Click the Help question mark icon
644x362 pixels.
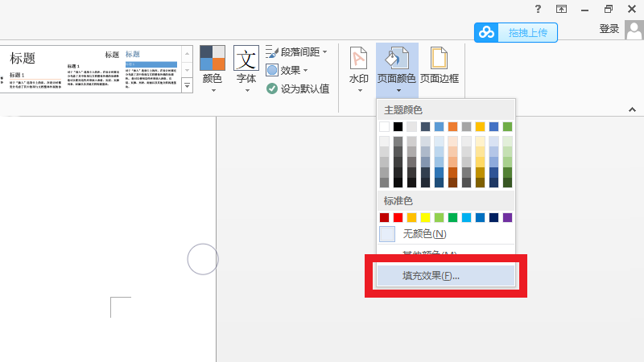click(x=538, y=9)
